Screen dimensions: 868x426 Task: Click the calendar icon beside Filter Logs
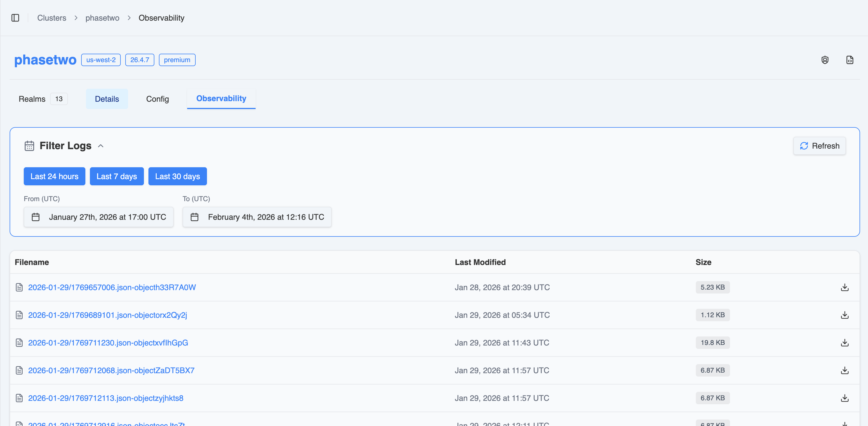coord(29,146)
